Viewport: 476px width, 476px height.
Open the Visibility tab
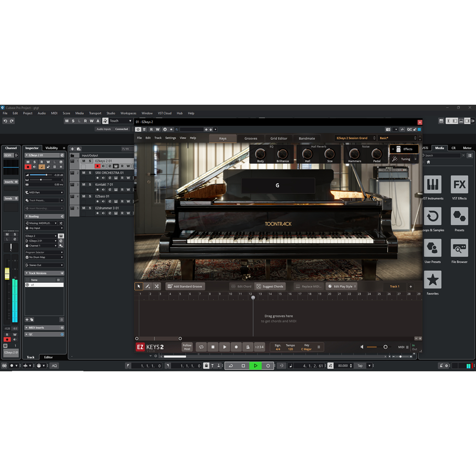click(x=51, y=148)
